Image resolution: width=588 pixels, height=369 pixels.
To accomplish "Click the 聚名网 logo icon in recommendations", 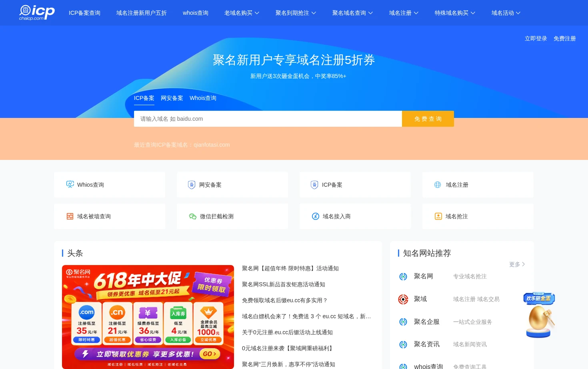I will point(403,277).
